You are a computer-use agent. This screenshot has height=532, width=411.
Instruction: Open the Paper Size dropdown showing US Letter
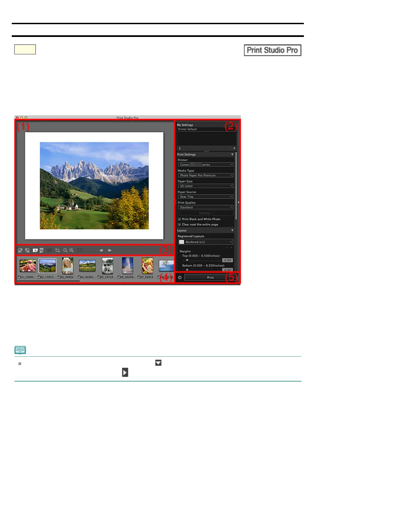click(x=205, y=186)
